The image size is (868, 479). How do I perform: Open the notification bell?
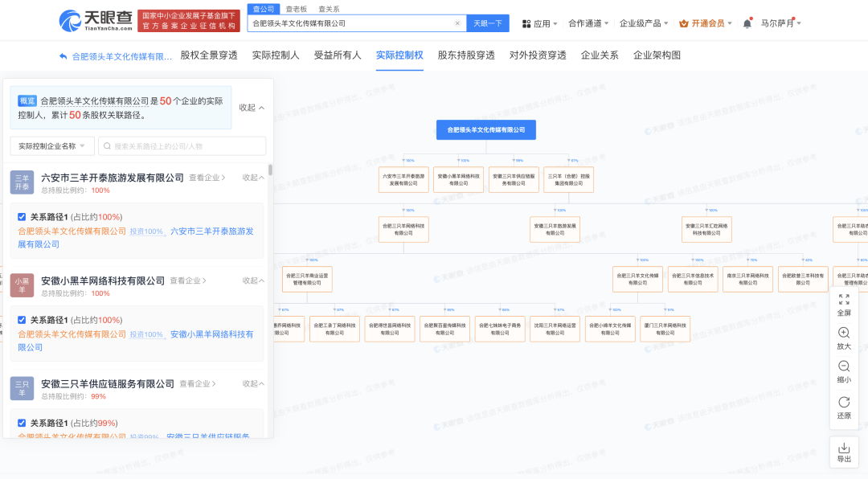[747, 23]
